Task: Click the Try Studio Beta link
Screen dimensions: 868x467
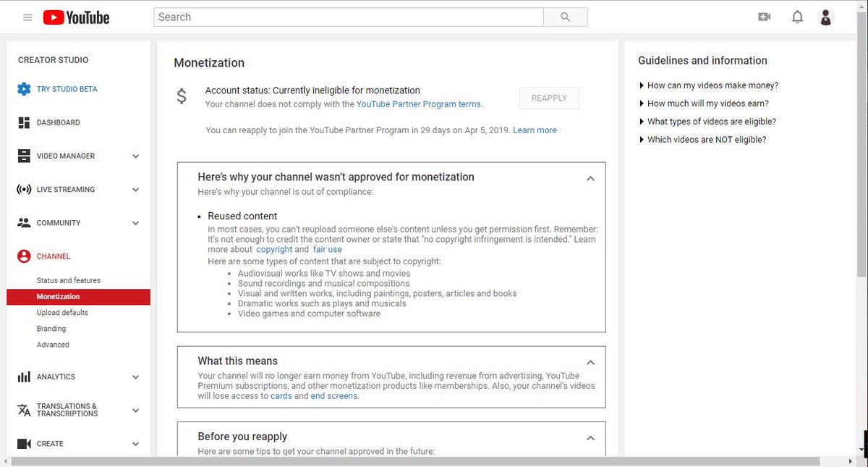Action: click(67, 89)
